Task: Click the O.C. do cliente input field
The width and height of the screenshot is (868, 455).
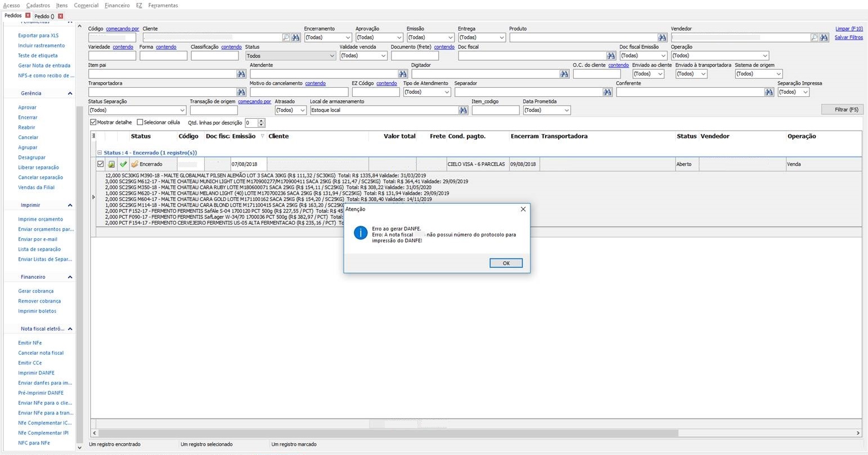Action: 596,74
